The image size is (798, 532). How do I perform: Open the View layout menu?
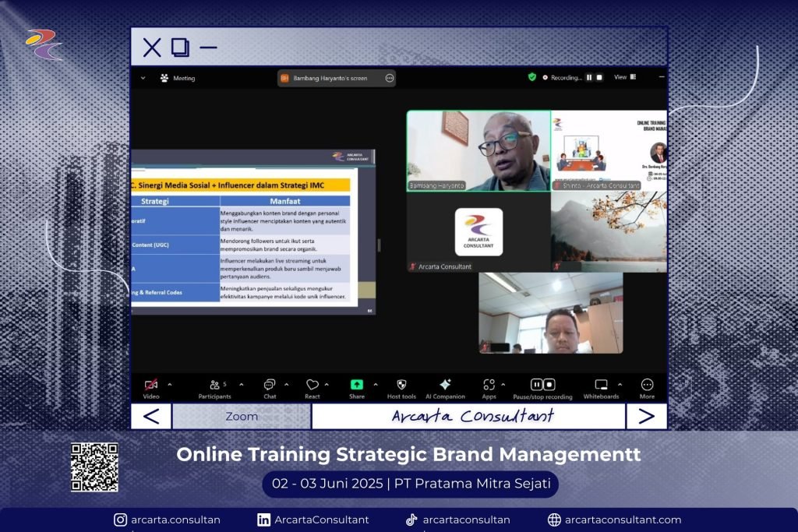[x=624, y=77]
